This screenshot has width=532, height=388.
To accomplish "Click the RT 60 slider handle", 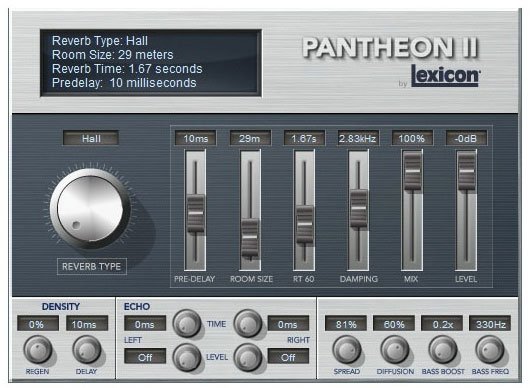I will tap(304, 224).
